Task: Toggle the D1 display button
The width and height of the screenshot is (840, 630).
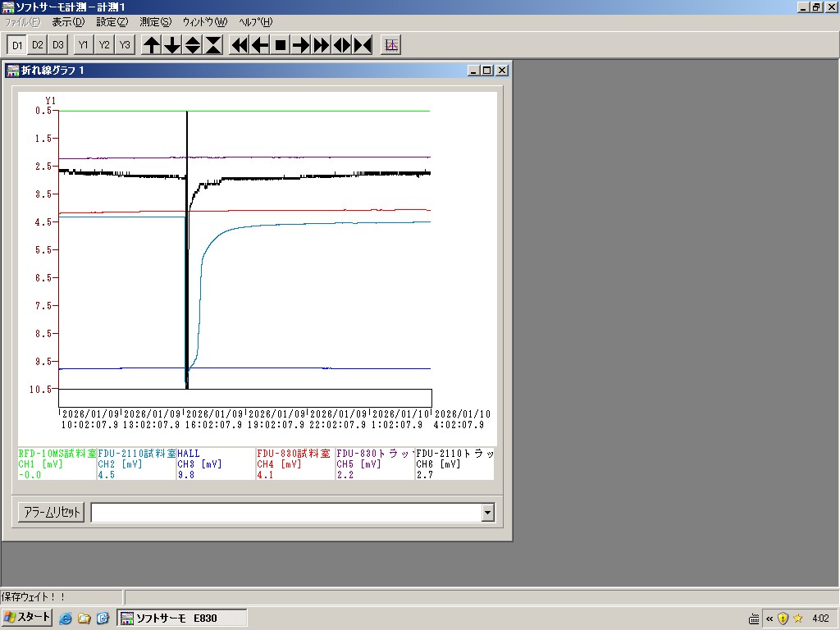Action: 17,45
